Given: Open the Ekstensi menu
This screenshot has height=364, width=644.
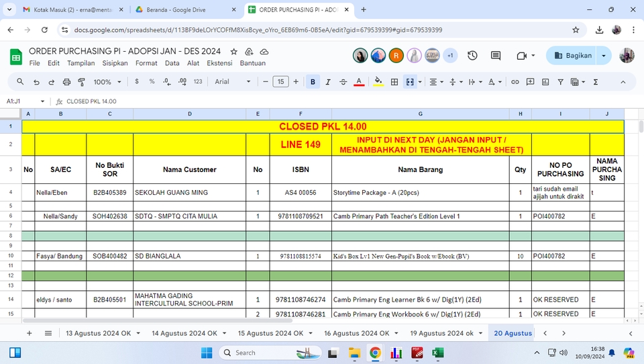Looking at the screenshot, I should point(219,63).
